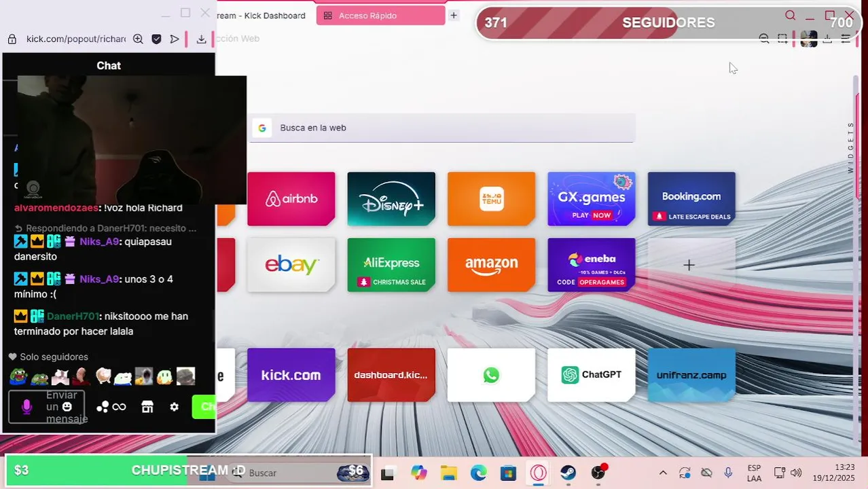Open the Amazon speed dial tile
This screenshot has height=489, width=868.
[491, 264]
